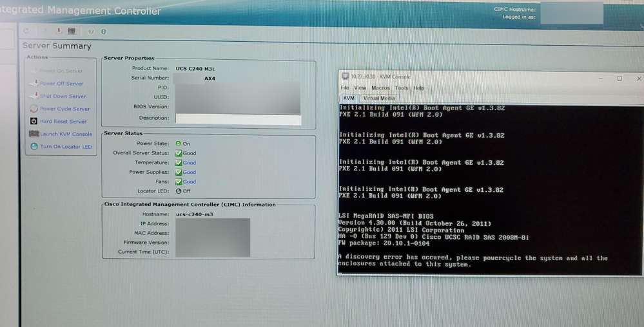Image resolution: width=644 pixels, height=327 pixels.
Task: Open File menu in KVM Console
Action: 345,88
